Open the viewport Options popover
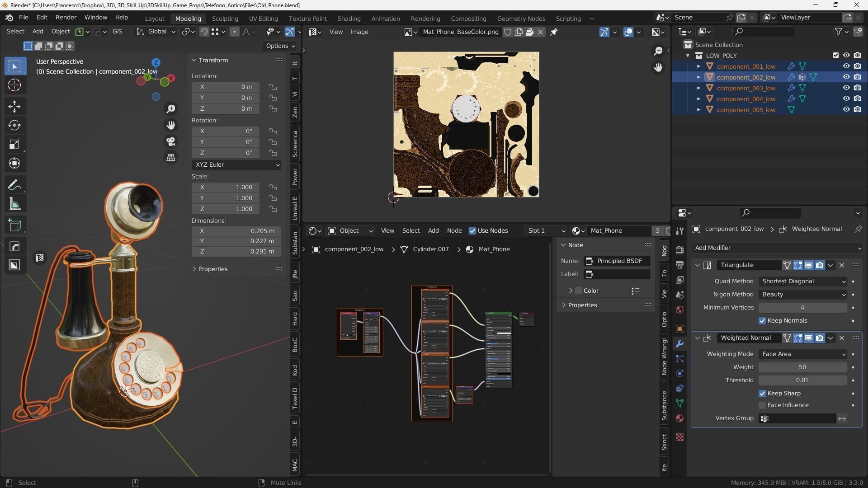The height and width of the screenshot is (488, 868). (280, 46)
